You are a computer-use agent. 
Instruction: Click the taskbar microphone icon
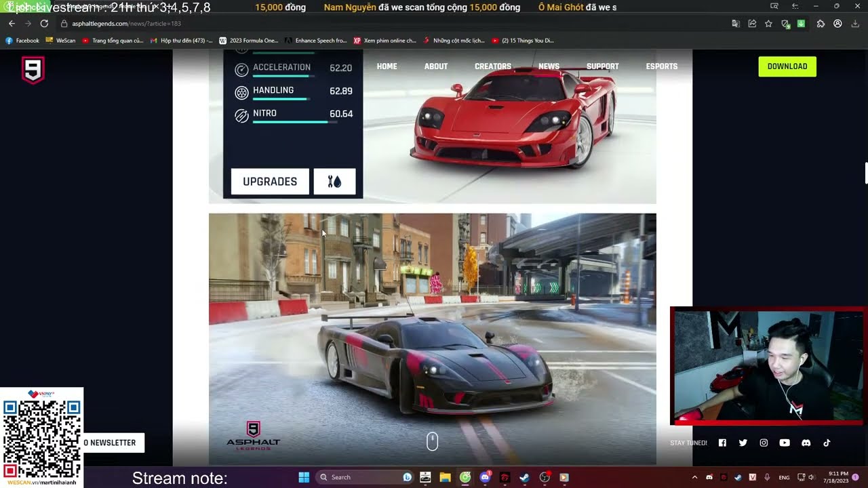pos(767,477)
